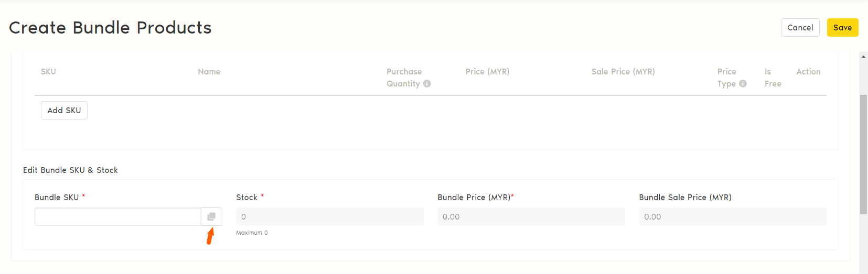The width and height of the screenshot is (868, 274).
Task: Save the bundle product
Action: pyautogui.click(x=842, y=28)
